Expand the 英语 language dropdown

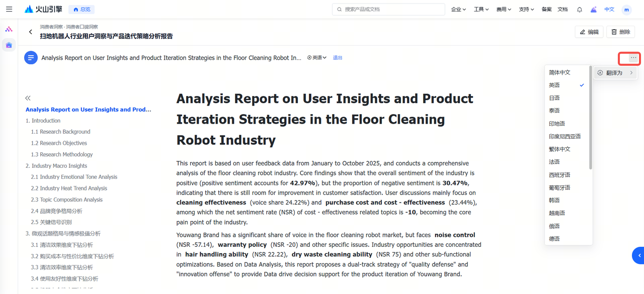coord(317,58)
